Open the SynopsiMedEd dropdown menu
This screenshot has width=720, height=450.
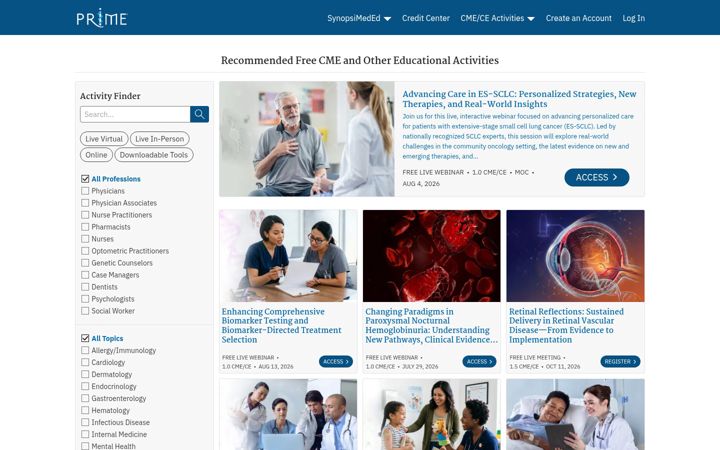pos(359,18)
